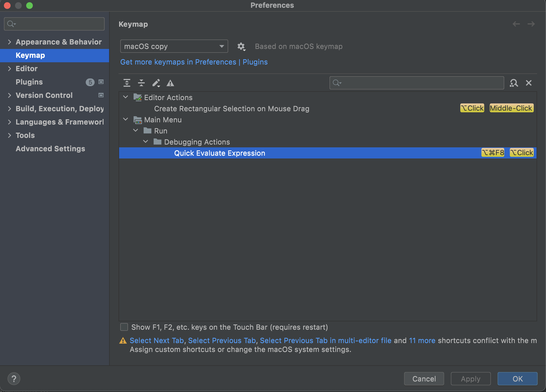
Task: Click the Show Conflicts warning triangle icon
Action: (170, 83)
